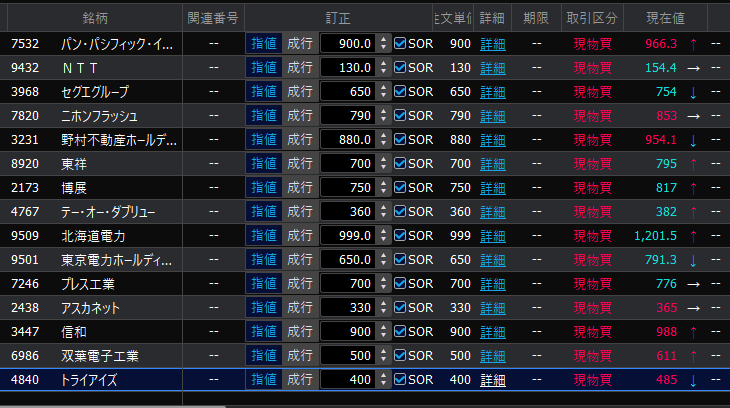Choose 指値 for the プレス工業 order
This screenshot has width=730, height=408.
tap(264, 284)
